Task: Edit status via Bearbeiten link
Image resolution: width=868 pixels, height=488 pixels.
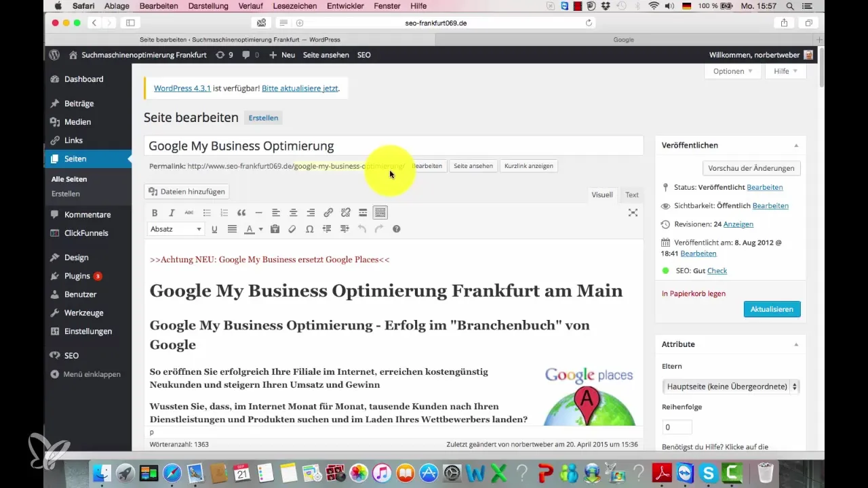Action: click(765, 187)
